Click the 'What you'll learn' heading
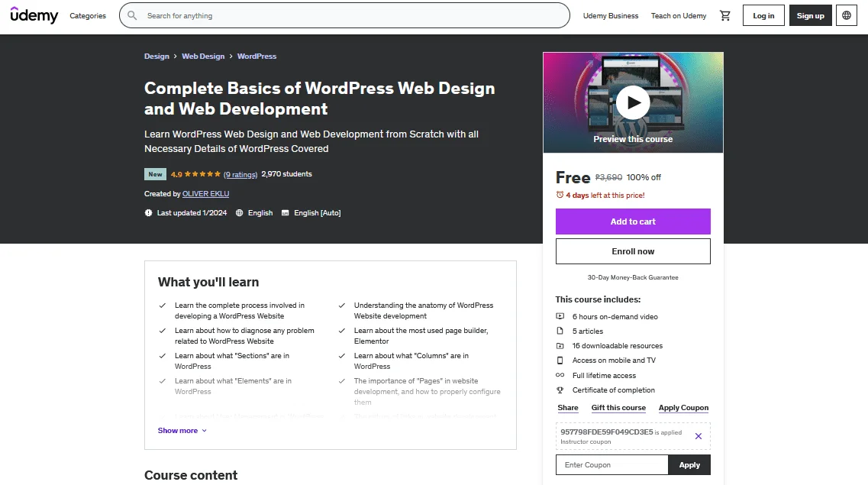The image size is (868, 485). [208, 282]
